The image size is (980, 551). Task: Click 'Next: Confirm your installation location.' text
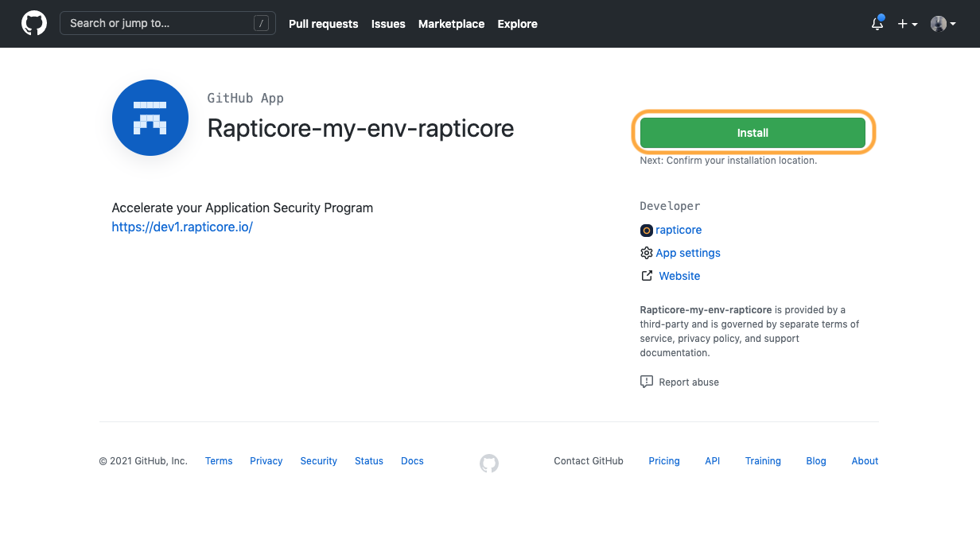(x=729, y=161)
